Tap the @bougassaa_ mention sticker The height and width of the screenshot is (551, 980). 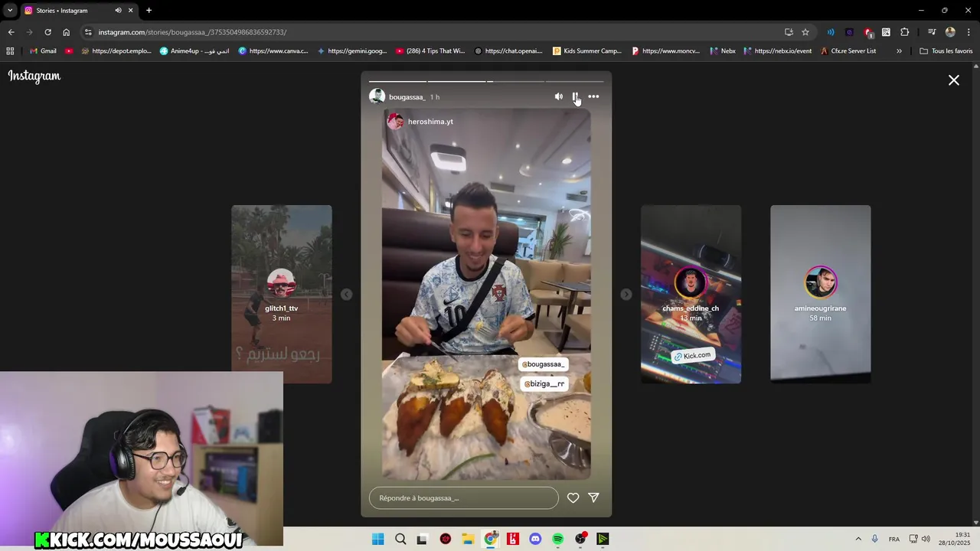[543, 364]
